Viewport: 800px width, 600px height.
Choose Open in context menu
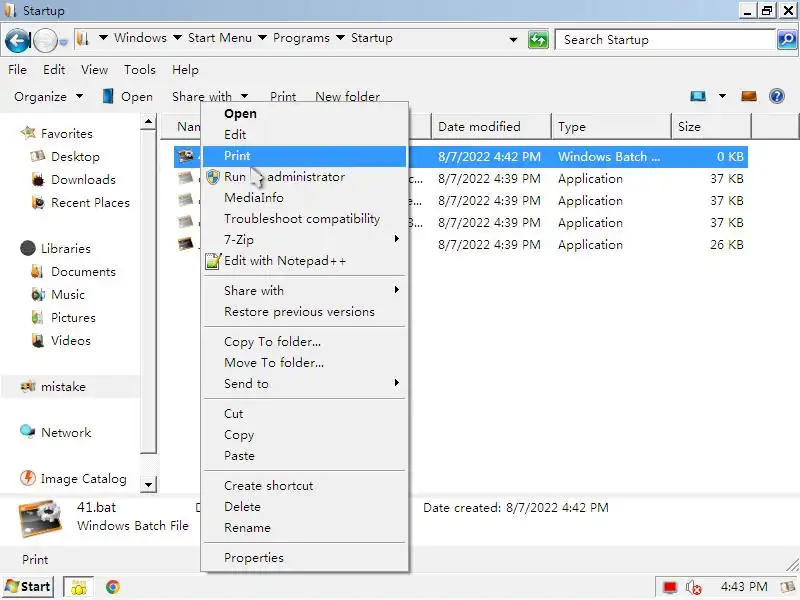tap(305, 114)
